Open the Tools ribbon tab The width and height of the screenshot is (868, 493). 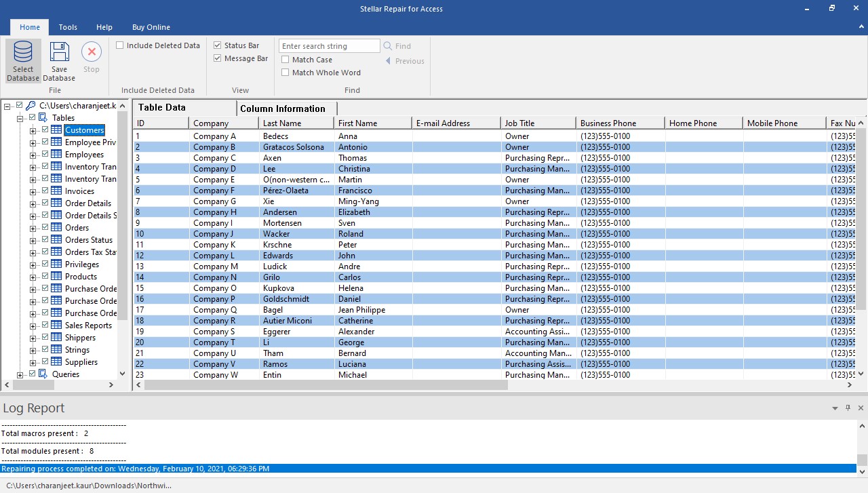pyautogui.click(x=68, y=27)
